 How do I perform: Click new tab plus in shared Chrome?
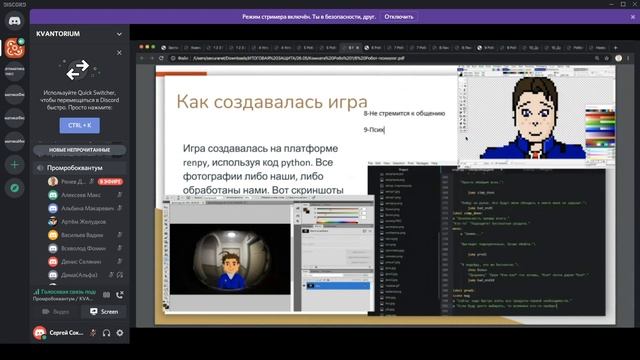tap(616, 48)
